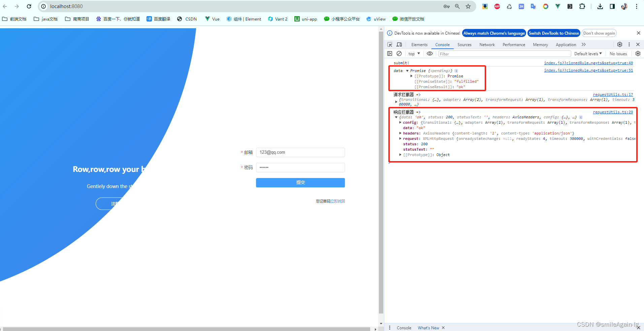Open Chrome three-dot menu
Screen dimensions: 644x331
pyautogui.click(x=637, y=6)
